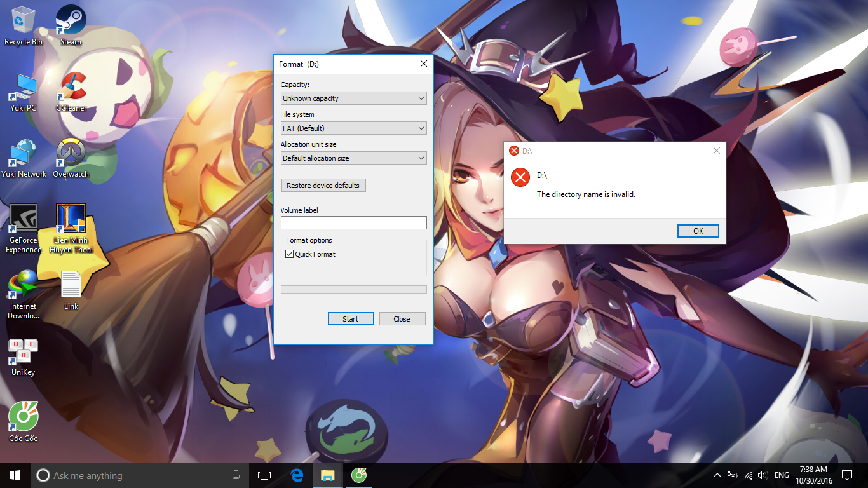Click OK in the error dialog
This screenshot has width=868, height=488.
(x=698, y=231)
